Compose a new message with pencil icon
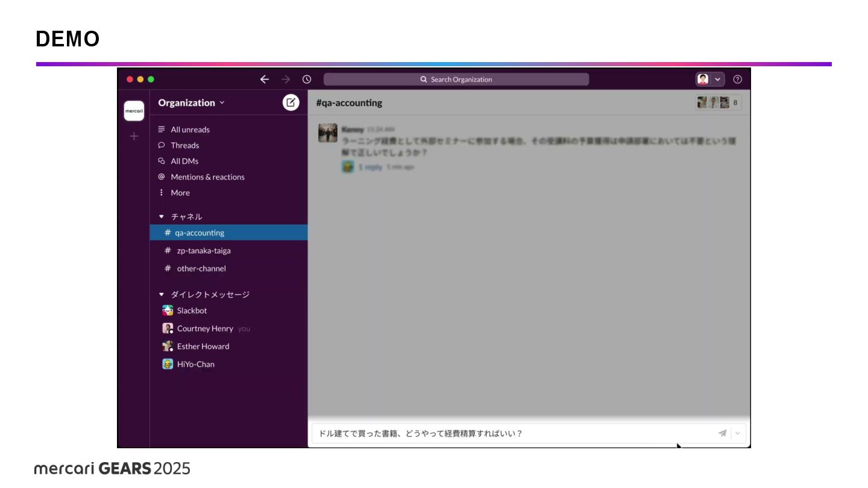 pos(291,102)
